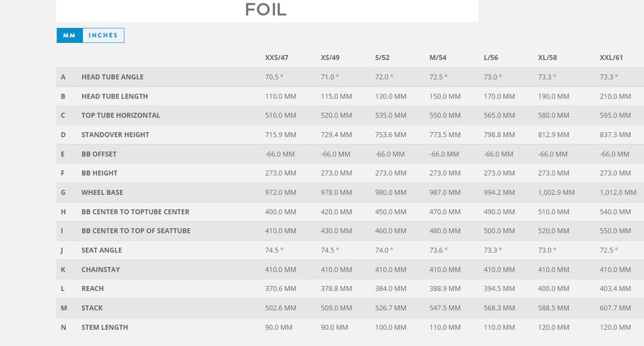Image resolution: width=644 pixels, height=346 pixels.
Task: Click the HEAD TUBE ANGLE row label
Action: point(113,77)
